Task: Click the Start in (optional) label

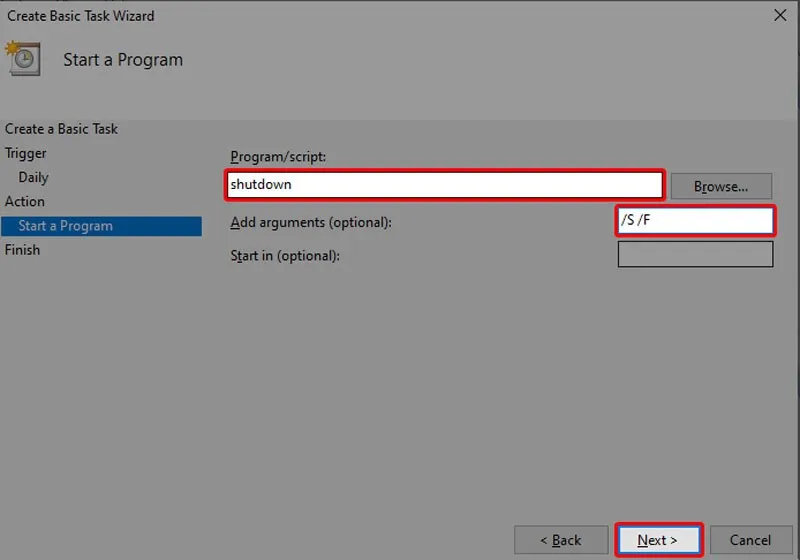Action: (x=285, y=256)
